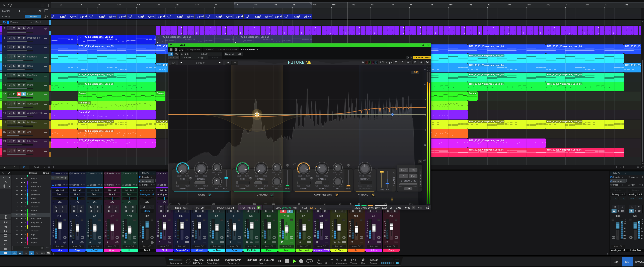This screenshot has width=644, height=267.
Task: Toggle the FutureMB plugin power button
Action: 171,54
